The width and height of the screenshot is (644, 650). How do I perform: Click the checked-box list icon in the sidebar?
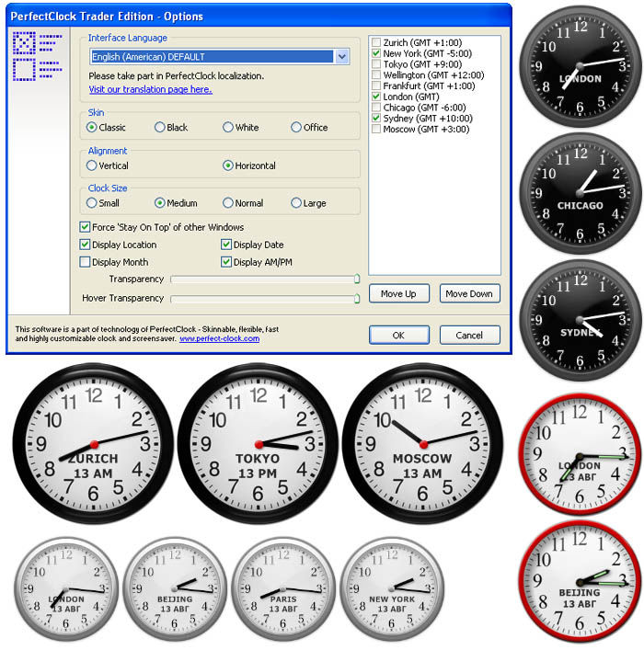(38, 42)
